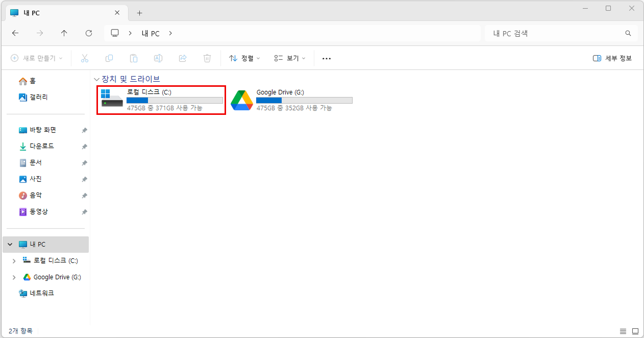Viewport: 644px width, 338px height.
Task: Open Google Drive (G:) drive tile
Action: pos(292,100)
